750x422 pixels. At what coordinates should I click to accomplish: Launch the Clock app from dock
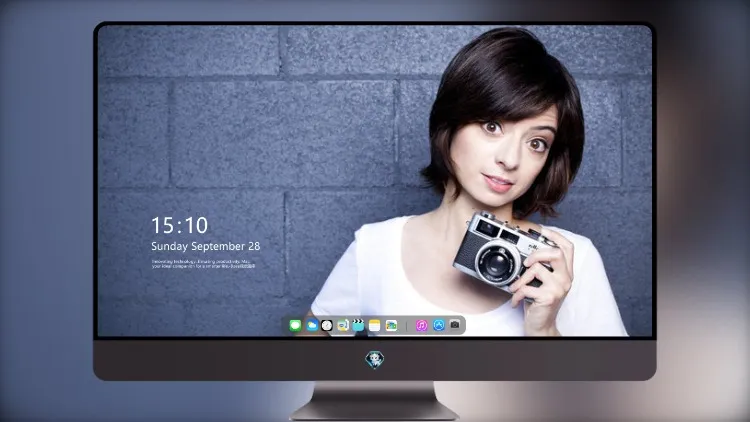click(x=327, y=325)
